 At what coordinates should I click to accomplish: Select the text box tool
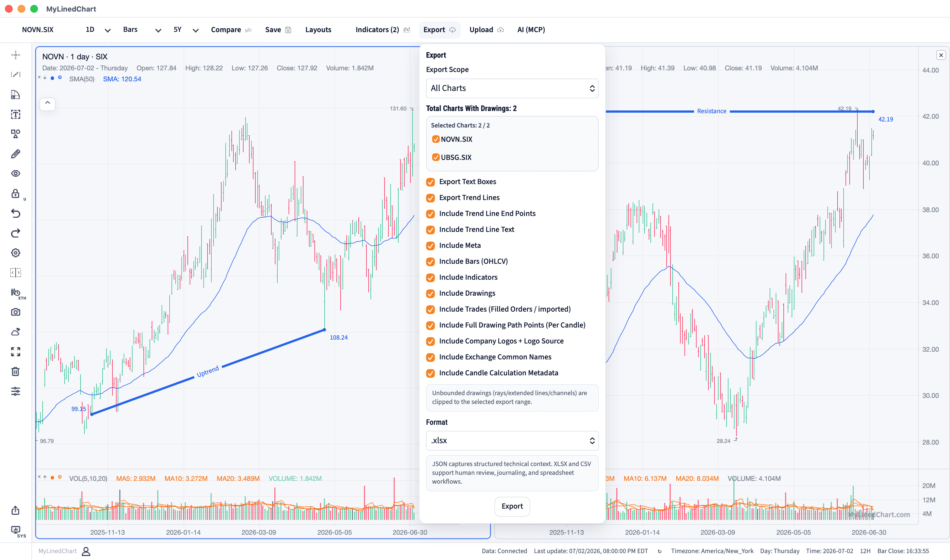[15, 114]
